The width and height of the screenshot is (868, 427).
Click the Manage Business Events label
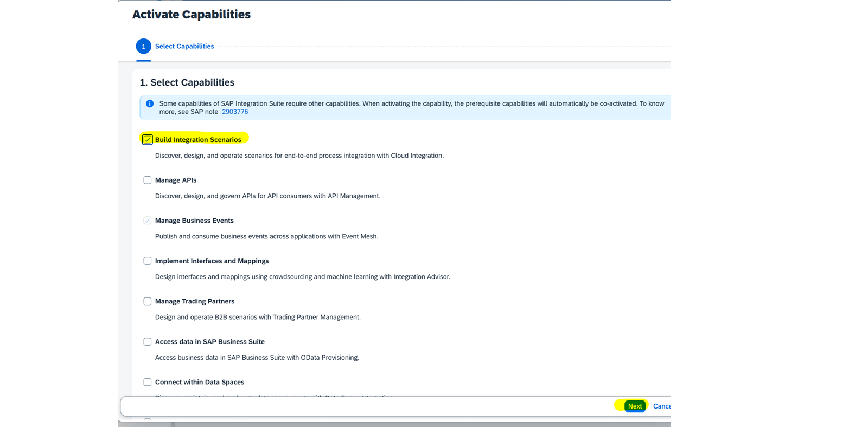[194, 221]
